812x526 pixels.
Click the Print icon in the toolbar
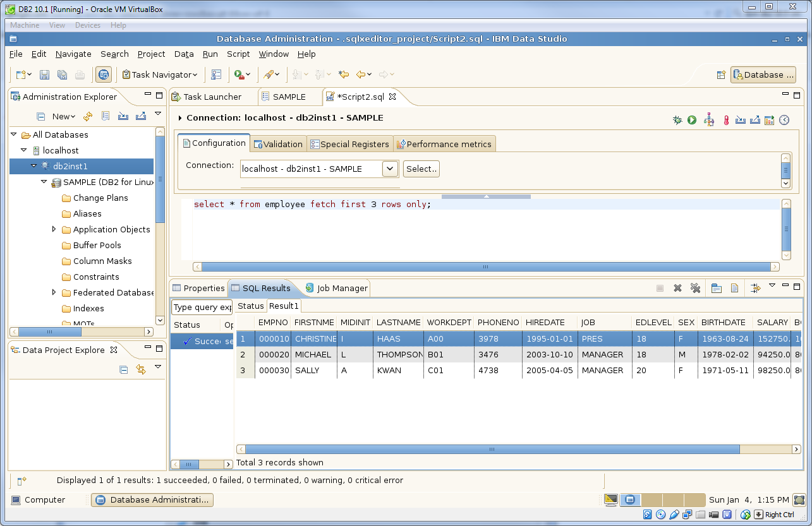tap(80, 75)
